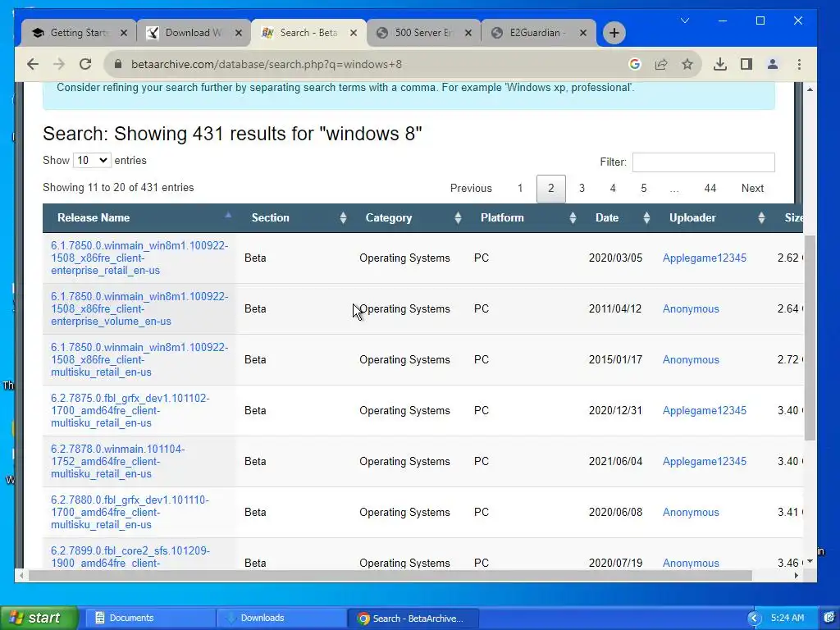Viewport: 840px width, 630px height.
Task: Open the Chrome profile icon
Action: [773, 64]
